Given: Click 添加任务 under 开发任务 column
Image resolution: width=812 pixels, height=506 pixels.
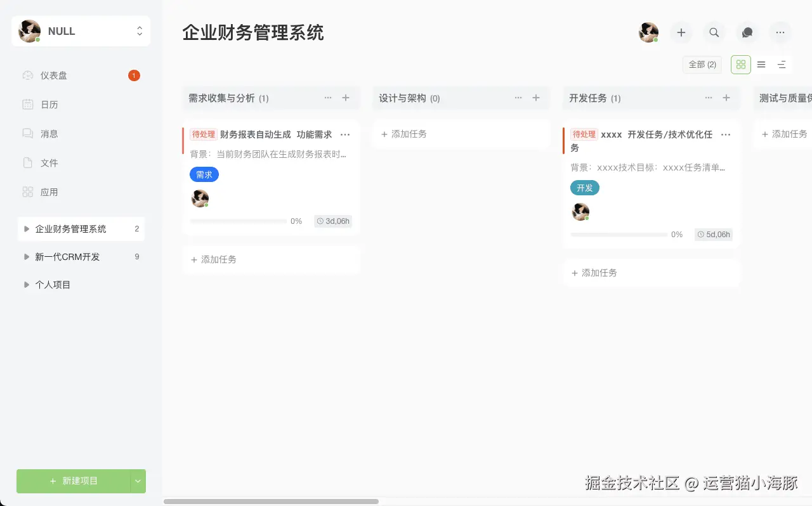Looking at the screenshot, I should click(x=652, y=273).
